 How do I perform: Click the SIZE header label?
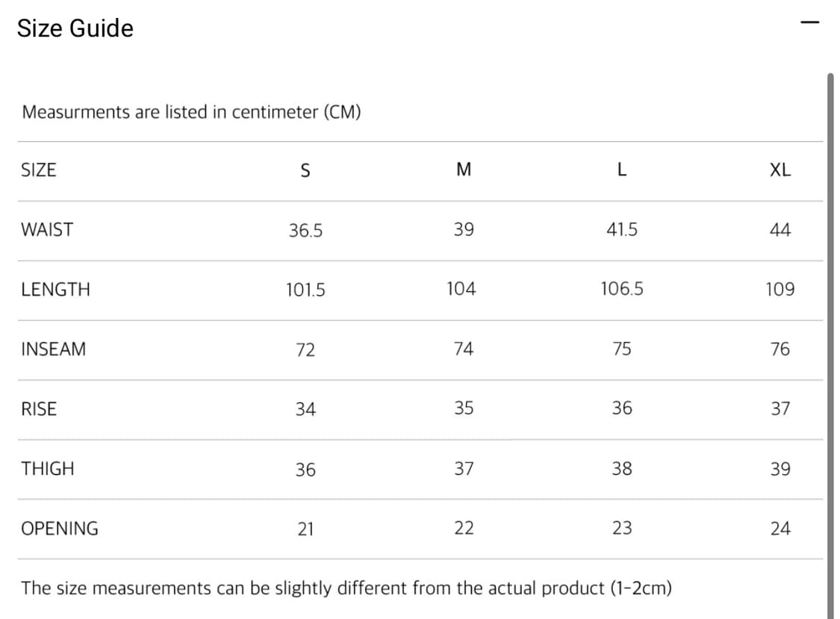pos(39,170)
